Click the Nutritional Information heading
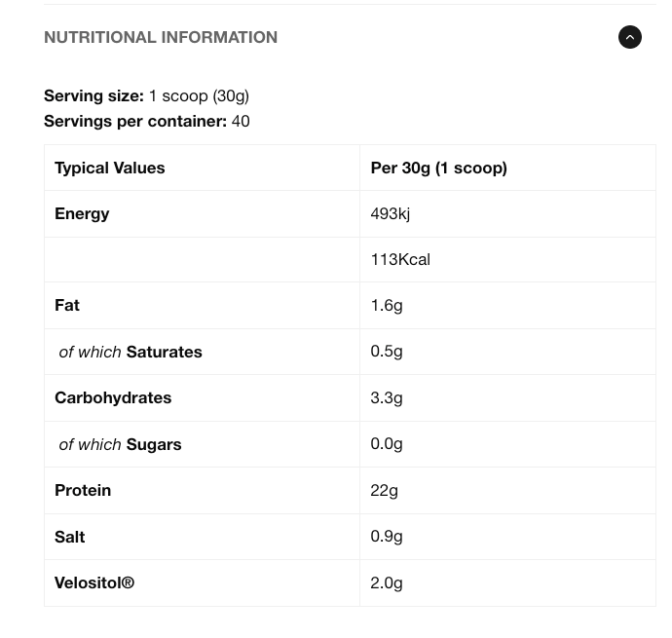 [x=161, y=37]
